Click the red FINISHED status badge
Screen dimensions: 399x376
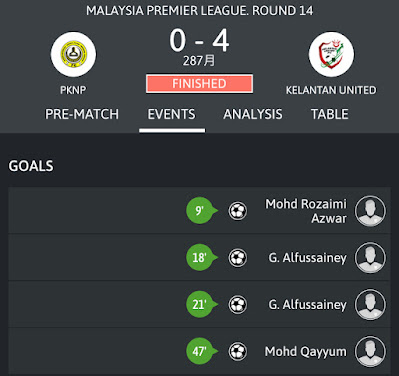pyautogui.click(x=199, y=83)
